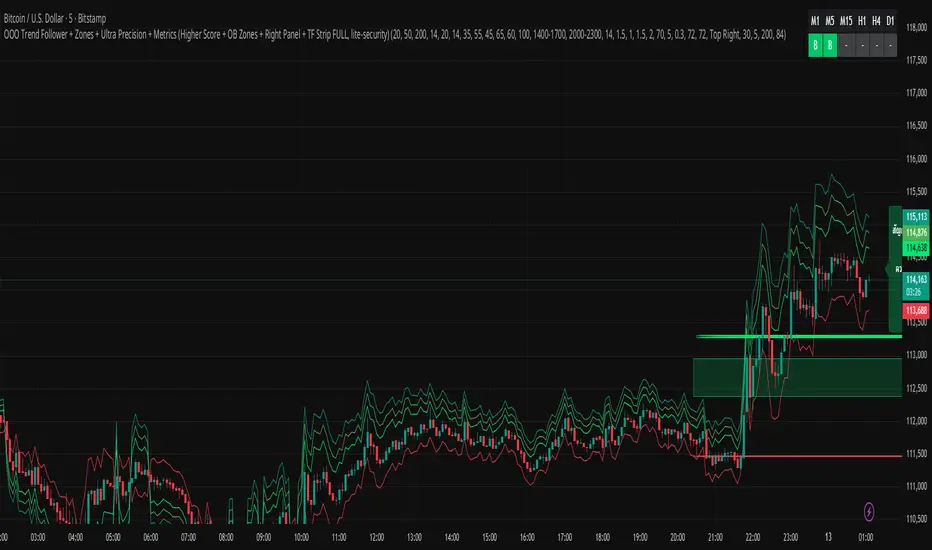Screen dimensions: 932x550
Task: Click the dash cell under D1
Action: coord(890,45)
